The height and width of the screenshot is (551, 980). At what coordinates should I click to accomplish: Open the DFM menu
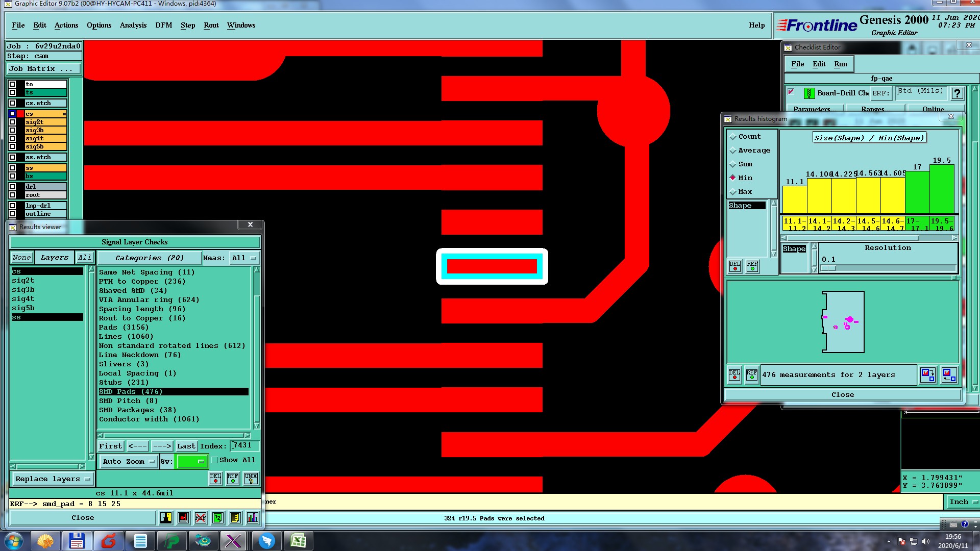click(x=163, y=26)
